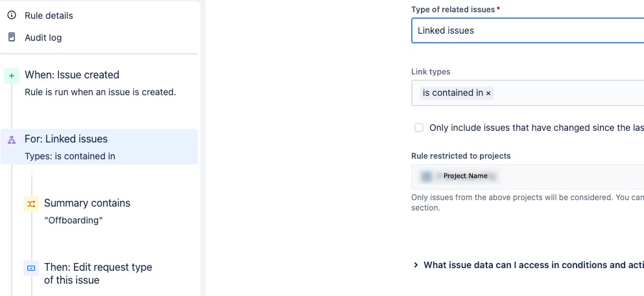Click the green plus trigger icon
The height and width of the screenshot is (296, 644).
[x=12, y=76]
